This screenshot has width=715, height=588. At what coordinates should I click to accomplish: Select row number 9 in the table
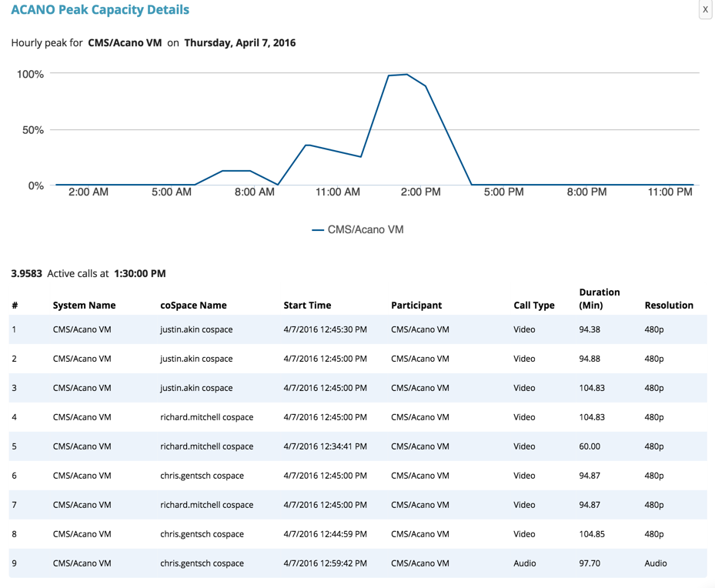click(14, 563)
